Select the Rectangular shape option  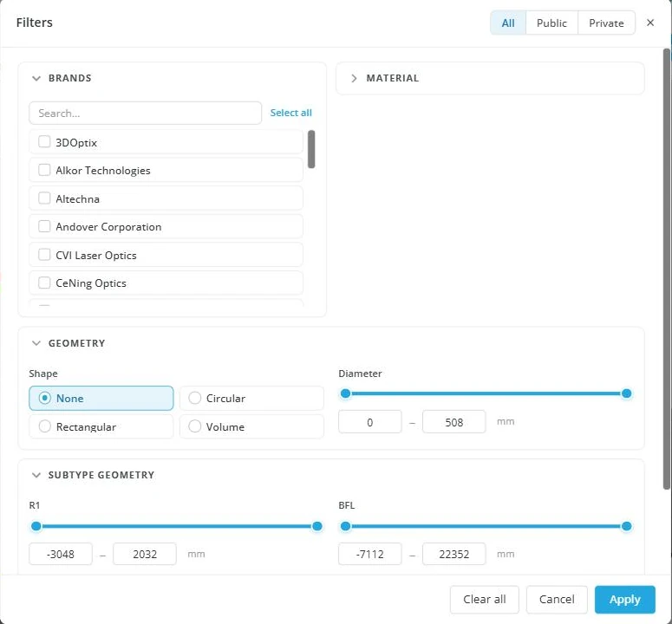click(101, 426)
